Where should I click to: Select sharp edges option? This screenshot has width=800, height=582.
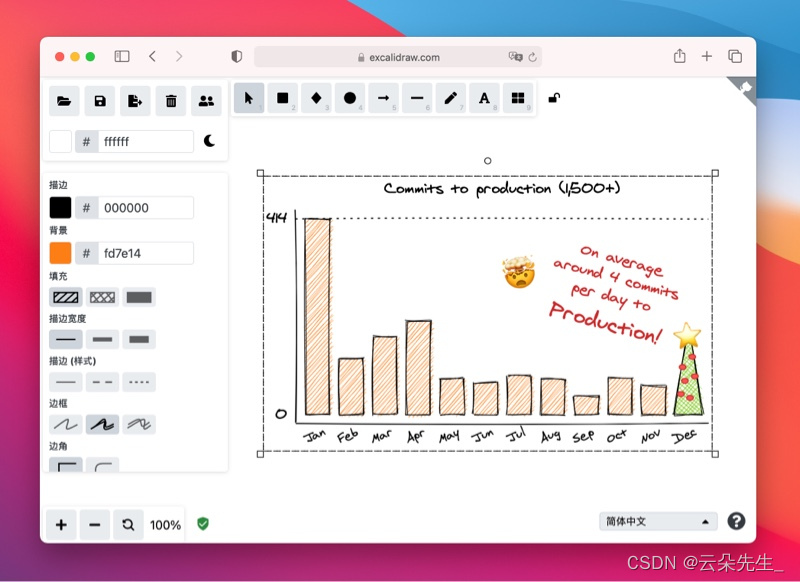pos(66,465)
